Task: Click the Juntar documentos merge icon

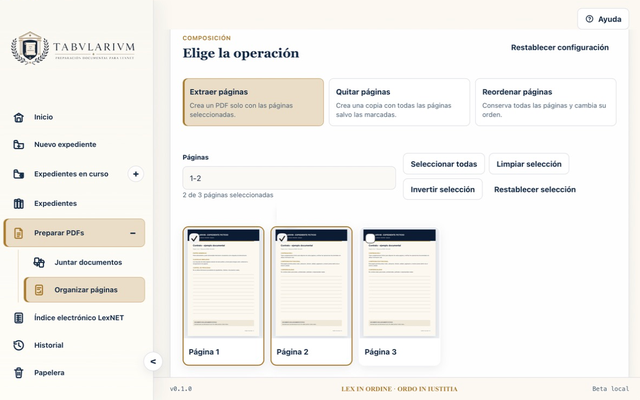Action: point(39,262)
